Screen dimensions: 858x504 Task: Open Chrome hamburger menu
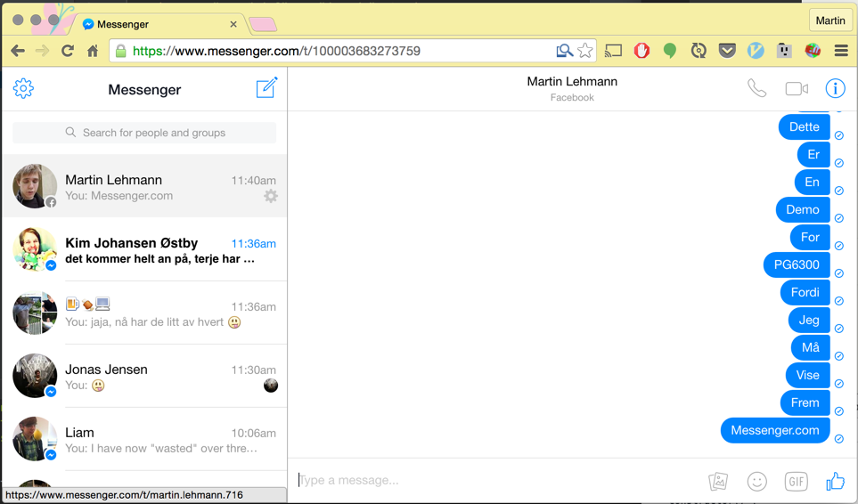point(841,51)
